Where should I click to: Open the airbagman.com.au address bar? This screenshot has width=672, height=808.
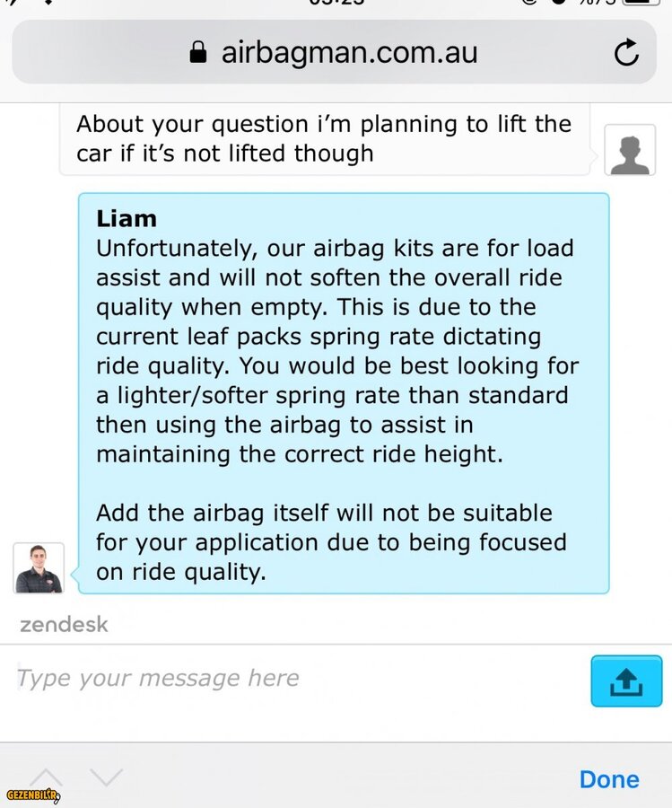pos(334,52)
